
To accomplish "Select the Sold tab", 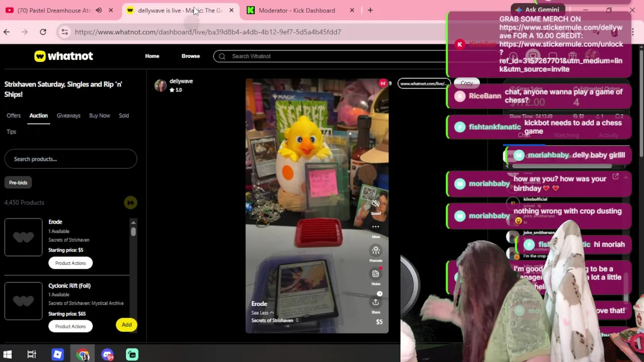I will click(x=124, y=116).
